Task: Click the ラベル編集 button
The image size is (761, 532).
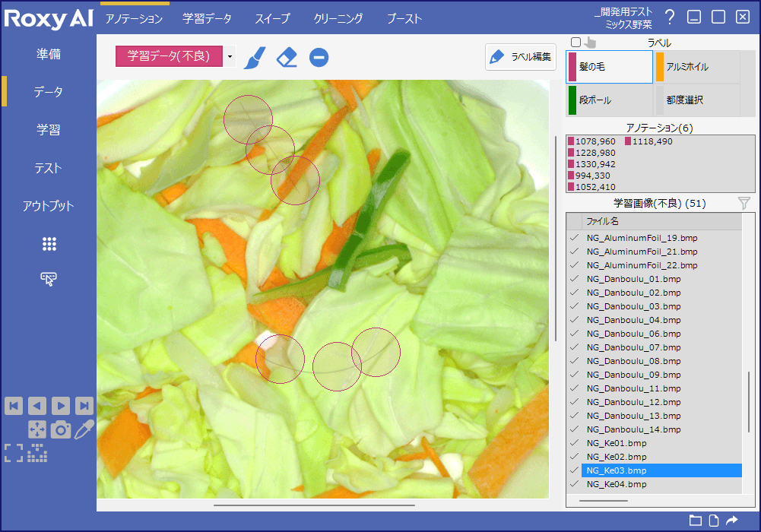Action: 521,57
